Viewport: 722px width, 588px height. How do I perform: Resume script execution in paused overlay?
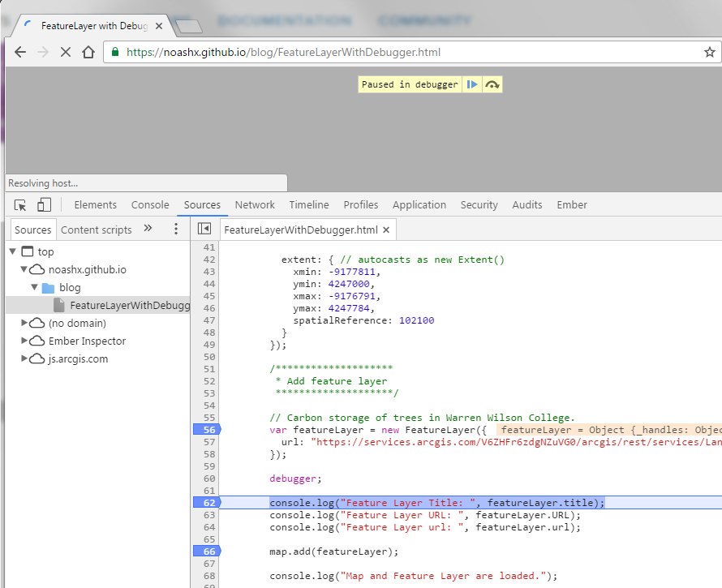[x=472, y=84]
